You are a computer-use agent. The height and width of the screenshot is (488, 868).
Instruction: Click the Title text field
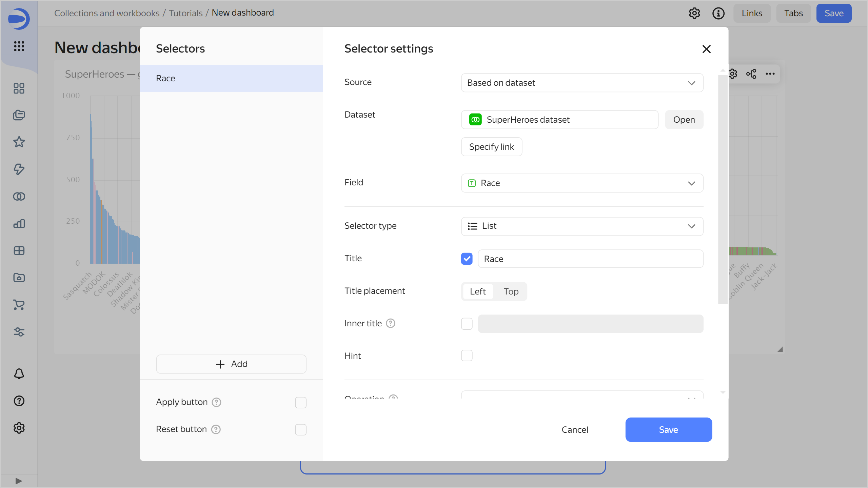pos(591,259)
